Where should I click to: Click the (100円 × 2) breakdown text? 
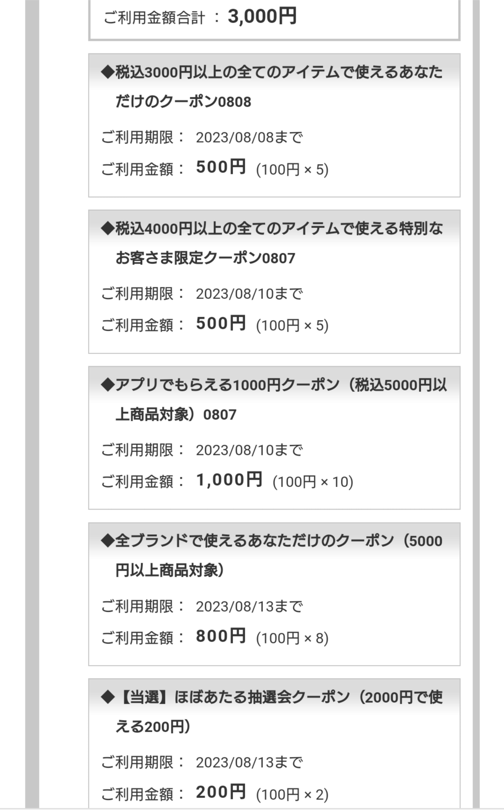pyautogui.click(x=292, y=794)
